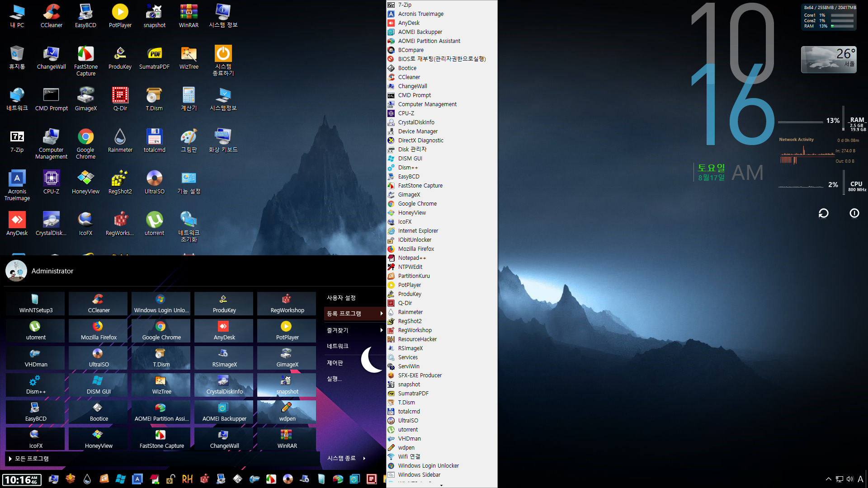Open the CCleaner desktop icon
Image resolution: width=868 pixels, height=488 pixels.
(52, 16)
